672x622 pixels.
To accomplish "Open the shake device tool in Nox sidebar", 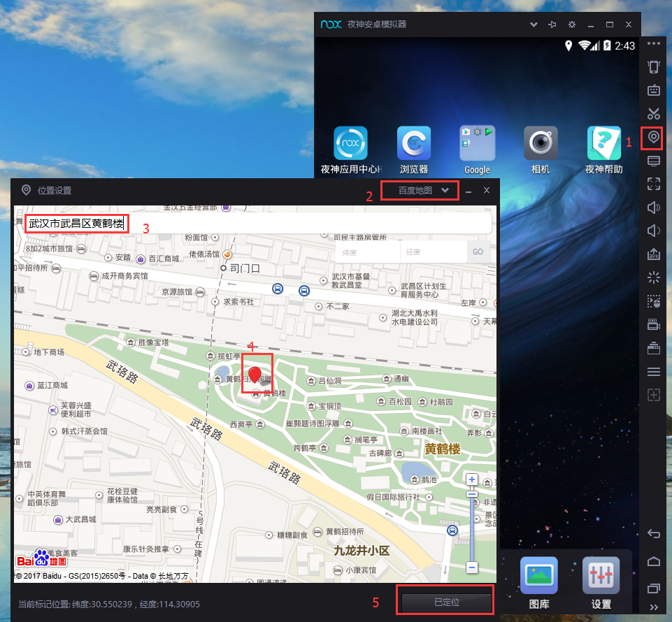I will 654,67.
